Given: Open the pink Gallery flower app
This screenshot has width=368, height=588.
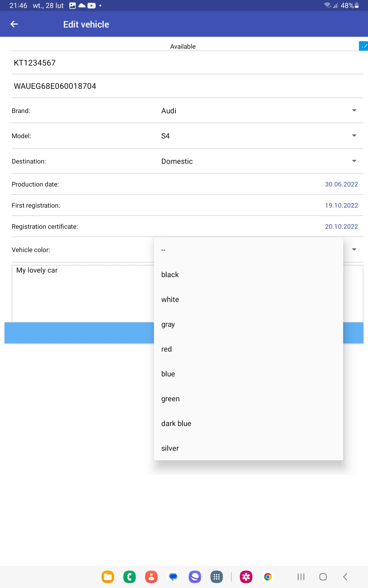Looking at the screenshot, I should [x=246, y=577].
